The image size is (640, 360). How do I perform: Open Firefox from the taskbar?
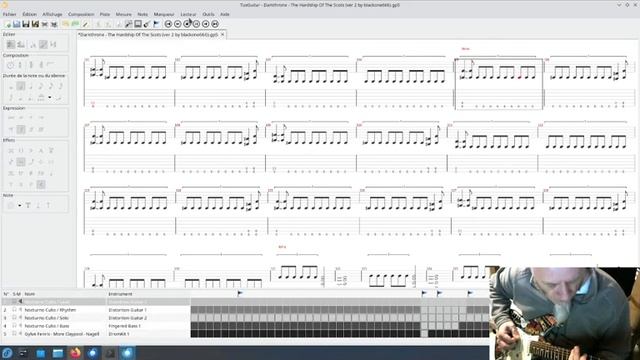pos(75,353)
